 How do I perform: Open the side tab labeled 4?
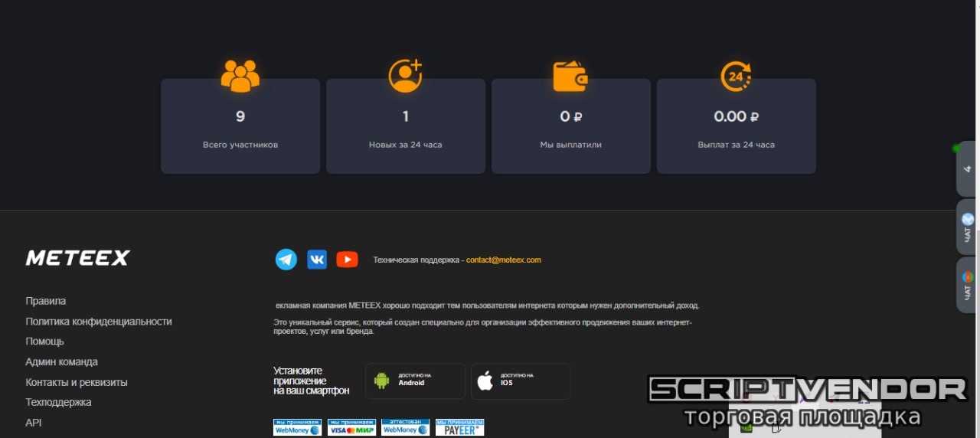(966, 169)
